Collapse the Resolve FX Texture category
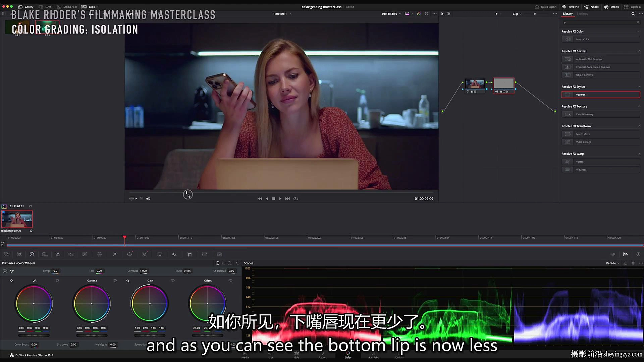This screenshot has height=362, width=644. [639, 107]
